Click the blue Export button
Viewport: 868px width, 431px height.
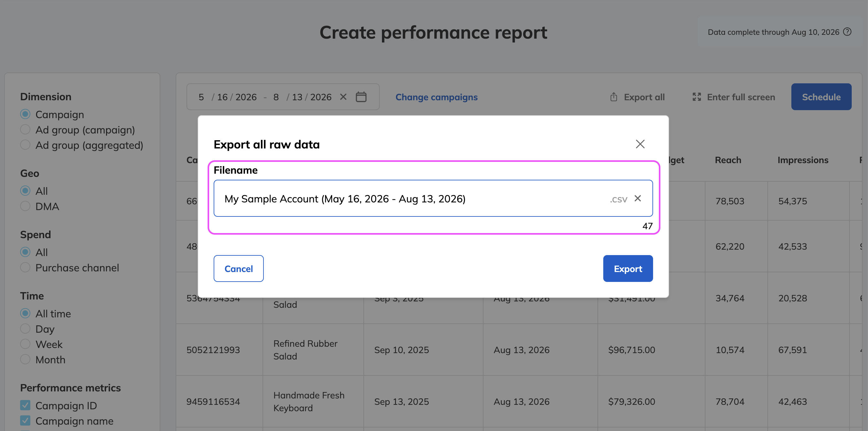point(628,268)
